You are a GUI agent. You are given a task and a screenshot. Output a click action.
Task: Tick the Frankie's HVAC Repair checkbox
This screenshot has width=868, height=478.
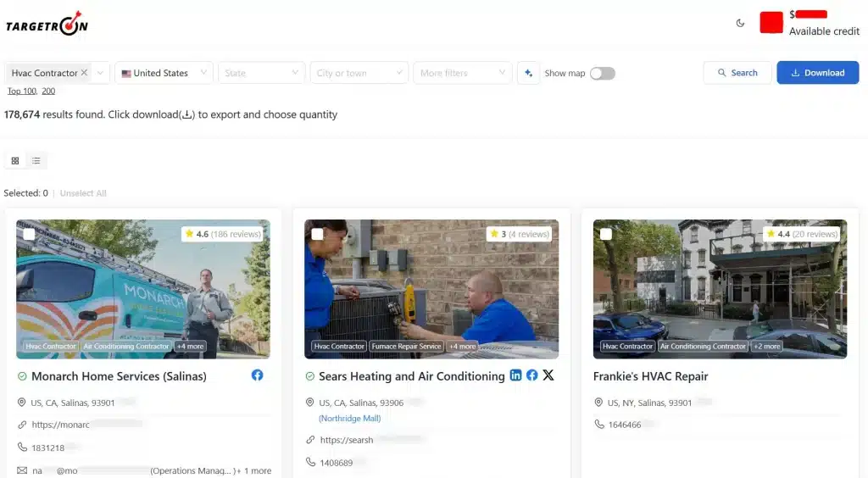(605, 234)
